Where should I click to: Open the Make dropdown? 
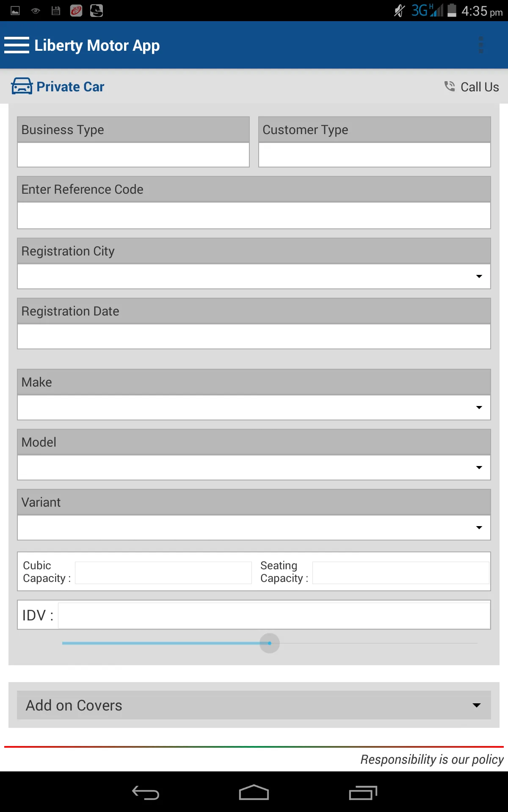click(254, 408)
